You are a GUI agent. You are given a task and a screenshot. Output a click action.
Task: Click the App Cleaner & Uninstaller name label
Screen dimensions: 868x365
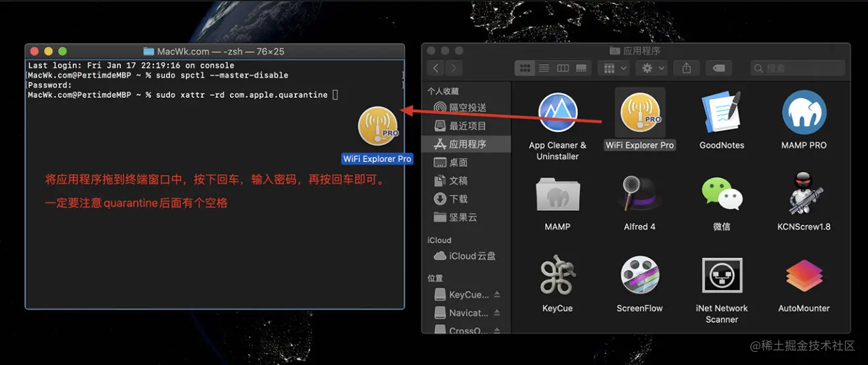point(557,151)
